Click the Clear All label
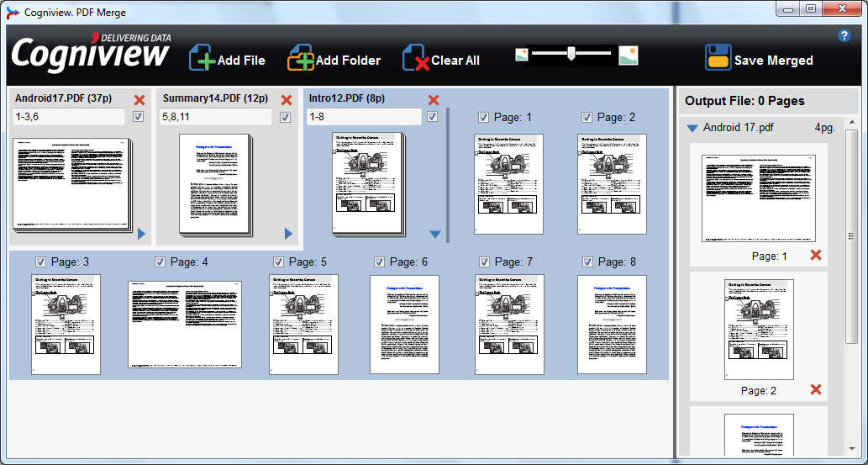868x465 pixels. pyautogui.click(x=455, y=61)
